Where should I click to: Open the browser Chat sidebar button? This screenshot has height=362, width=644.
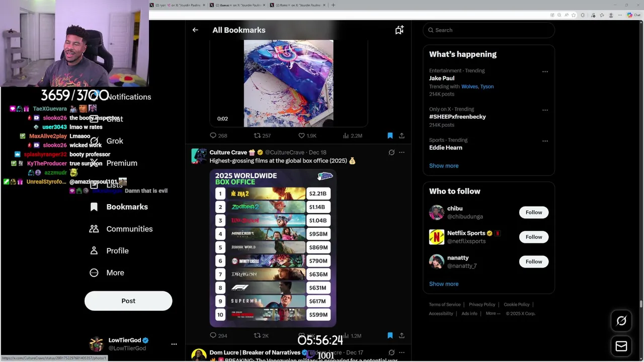point(633,15)
